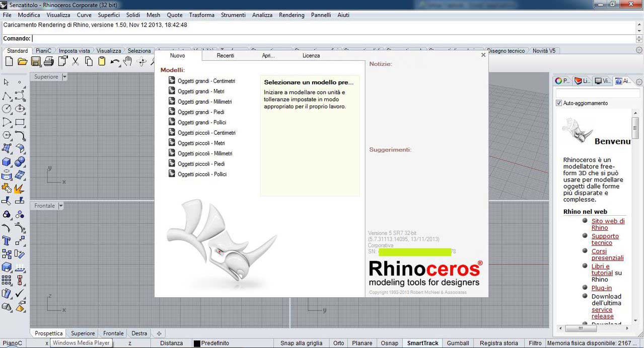Screen dimensions: 644x348
Task: Choose template Oggetti piccoli - Pollici
Action: pos(197,174)
